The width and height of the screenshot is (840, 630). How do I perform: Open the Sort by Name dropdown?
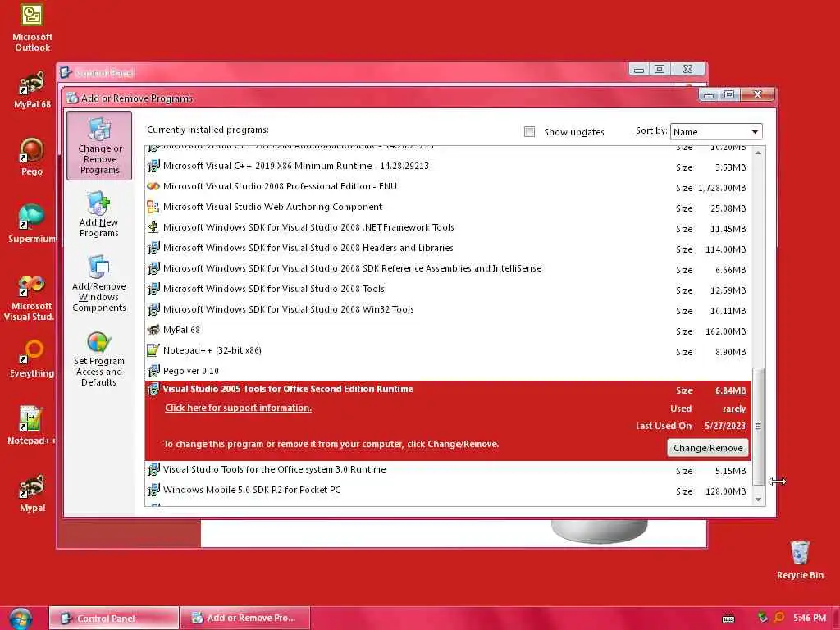tap(715, 132)
